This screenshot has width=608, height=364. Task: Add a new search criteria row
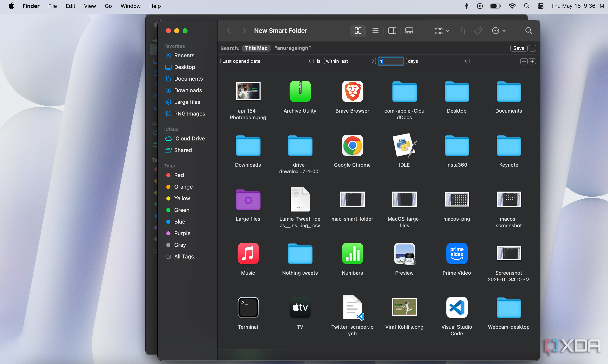(x=532, y=61)
